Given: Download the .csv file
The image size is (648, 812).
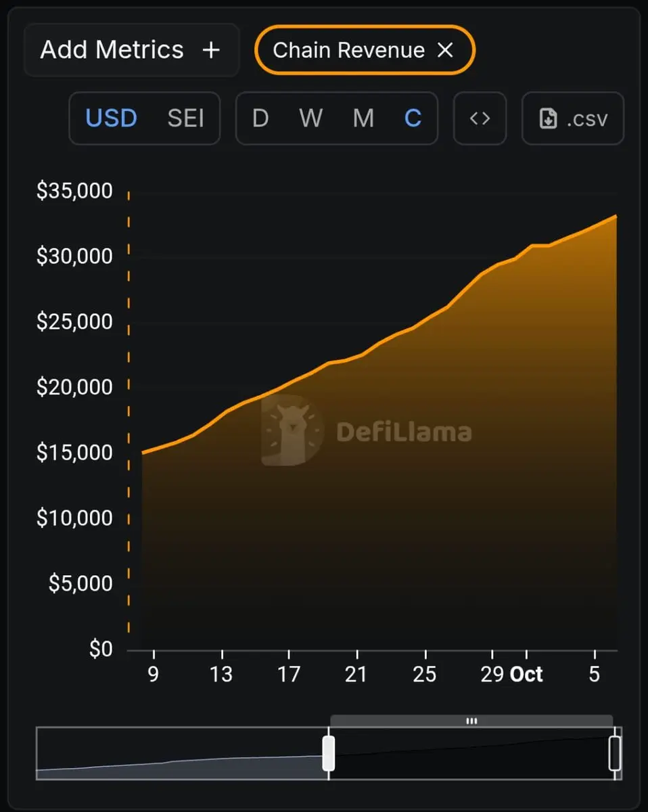Looking at the screenshot, I should 573,118.
